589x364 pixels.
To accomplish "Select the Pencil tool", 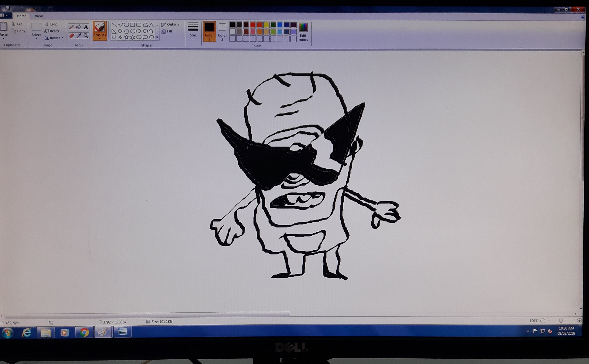I will pyautogui.click(x=71, y=27).
